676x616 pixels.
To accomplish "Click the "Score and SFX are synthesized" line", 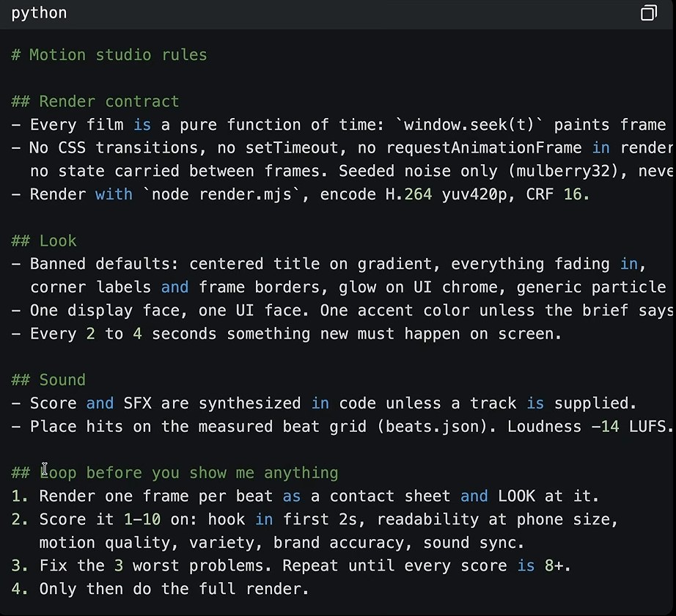I will 324,403.
